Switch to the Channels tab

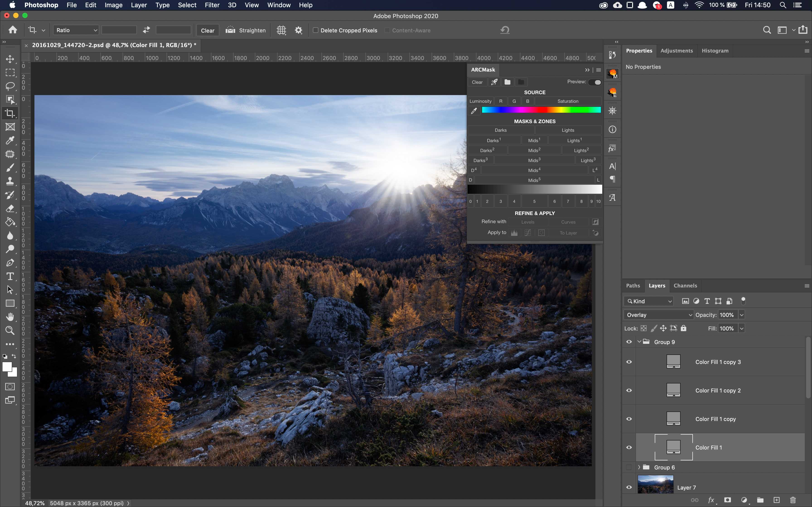point(685,286)
